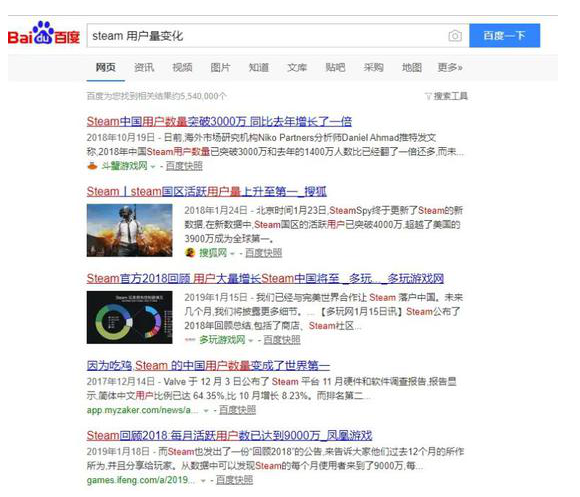Screen dimensions: 580x497
Task: Expand the arrow beside games.ifeng.com
Action: point(203,481)
